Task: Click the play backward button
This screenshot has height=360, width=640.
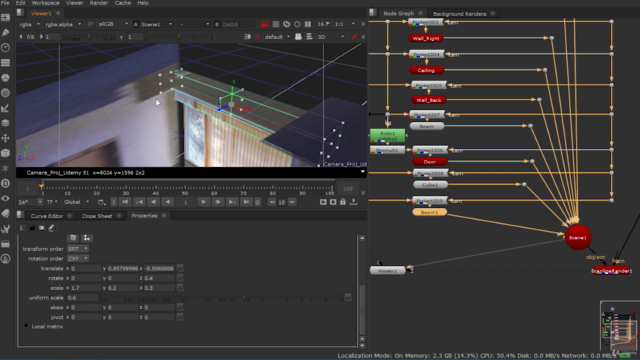Action: point(168,202)
